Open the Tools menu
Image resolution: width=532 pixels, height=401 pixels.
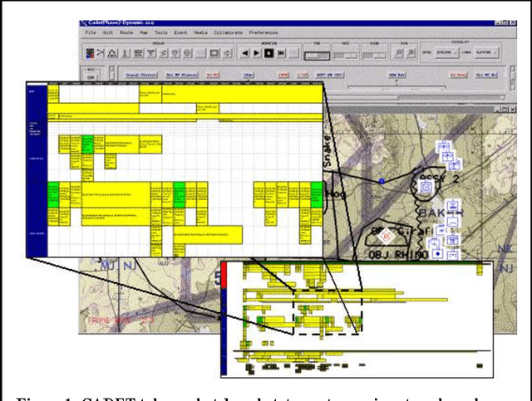(x=160, y=32)
